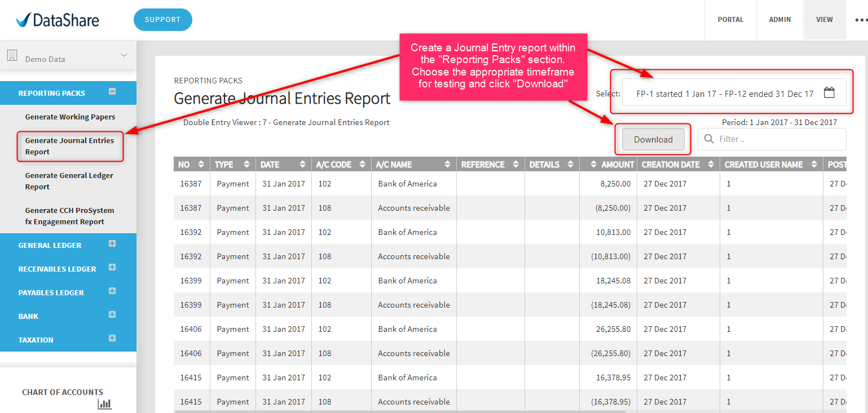The height and width of the screenshot is (413, 868).
Task: Click the Filter search field
Action: click(x=772, y=139)
